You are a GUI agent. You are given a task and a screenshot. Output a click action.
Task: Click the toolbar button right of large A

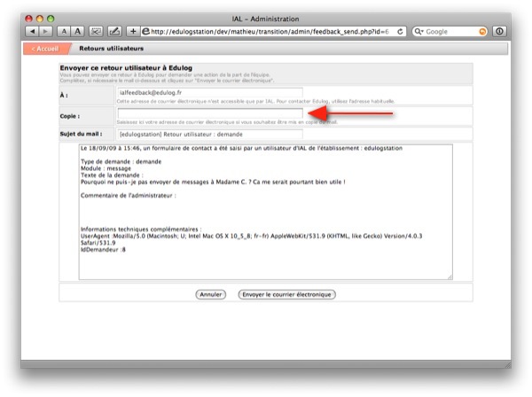pos(96,31)
